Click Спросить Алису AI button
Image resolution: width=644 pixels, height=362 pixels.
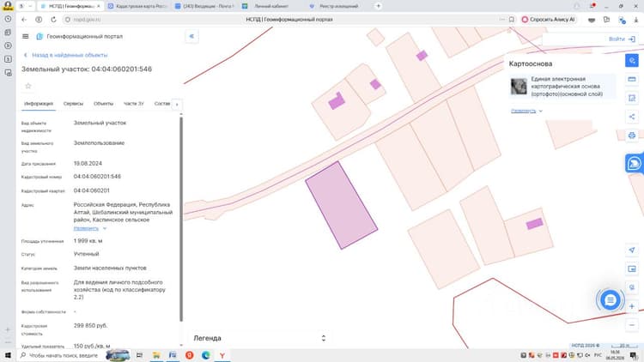(549, 19)
